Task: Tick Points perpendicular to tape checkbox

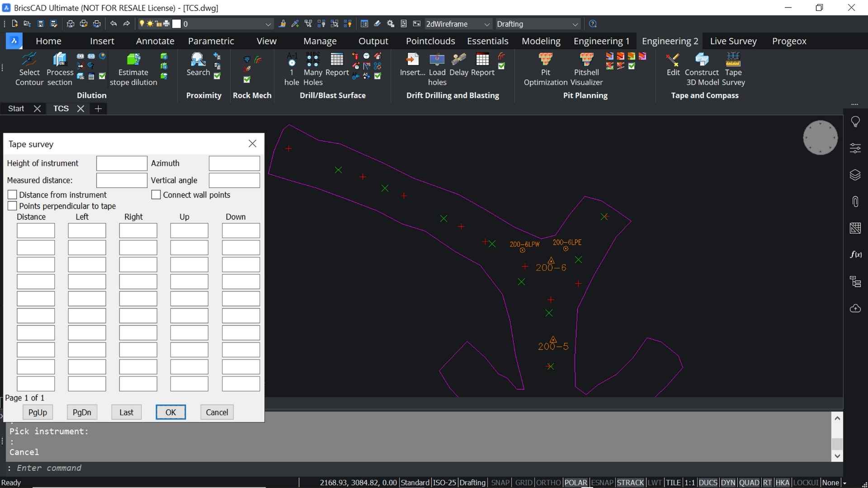Action: pos(13,206)
